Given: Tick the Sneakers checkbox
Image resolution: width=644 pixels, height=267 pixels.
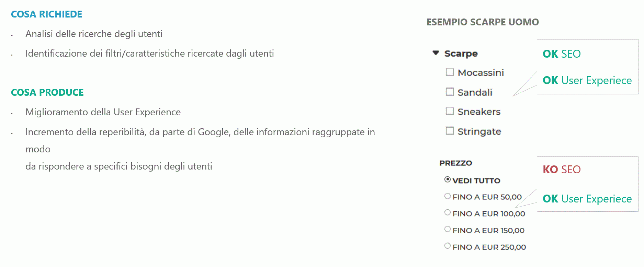Looking at the screenshot, I should coord(450,111).
